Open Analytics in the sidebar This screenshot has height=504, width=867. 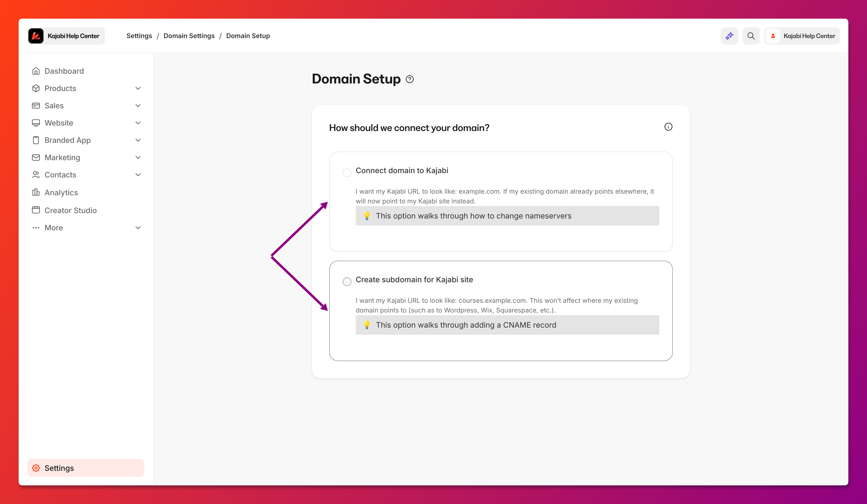[86, 192]
